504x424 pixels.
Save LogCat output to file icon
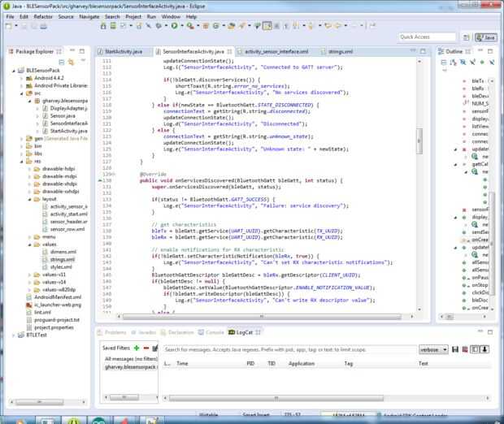[x=455, y=349]
